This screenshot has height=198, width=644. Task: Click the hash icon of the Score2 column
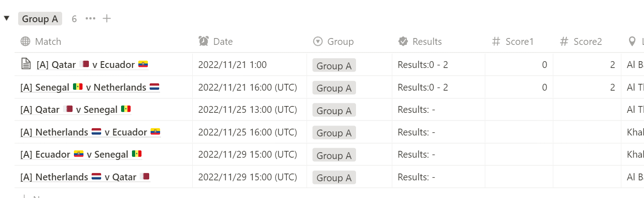pos(564,42)
